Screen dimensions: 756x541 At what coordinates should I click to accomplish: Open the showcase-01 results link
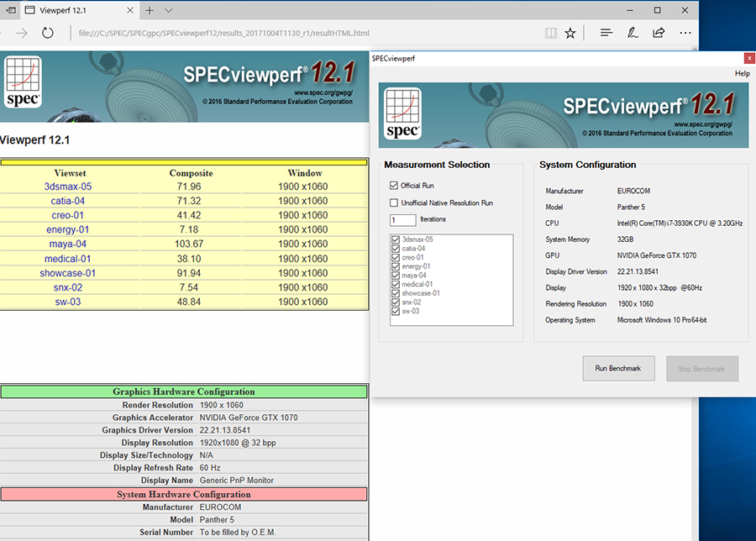pos(67,273)
